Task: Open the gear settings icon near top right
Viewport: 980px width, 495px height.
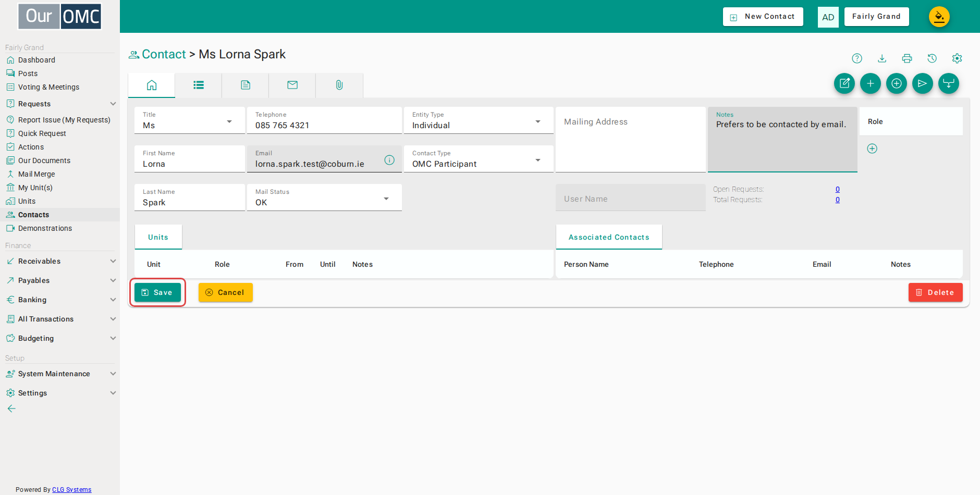Action: click(957, 58)
